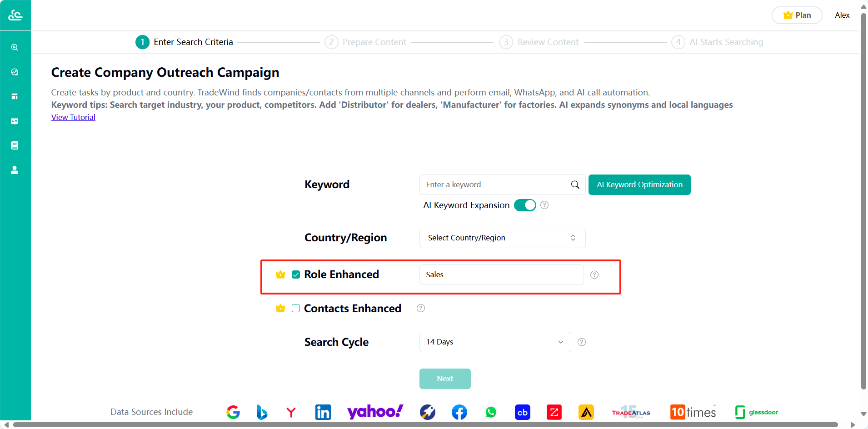Screen dimensions: 868x429
Task: Click help icon next to Contacts Enhanced
Action: pos(421,309)
